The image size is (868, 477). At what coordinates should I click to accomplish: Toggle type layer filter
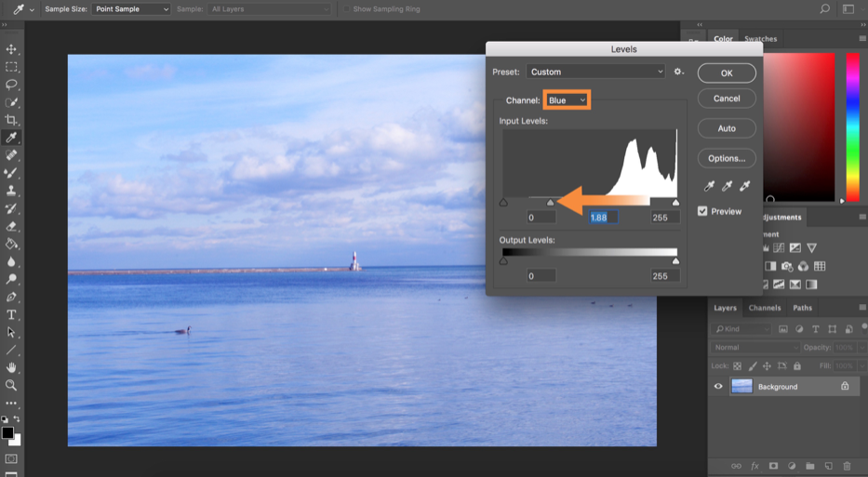point(815,329)
